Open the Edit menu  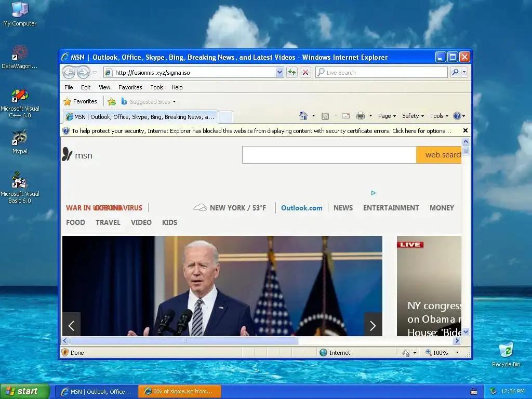(x=86, y=87)
